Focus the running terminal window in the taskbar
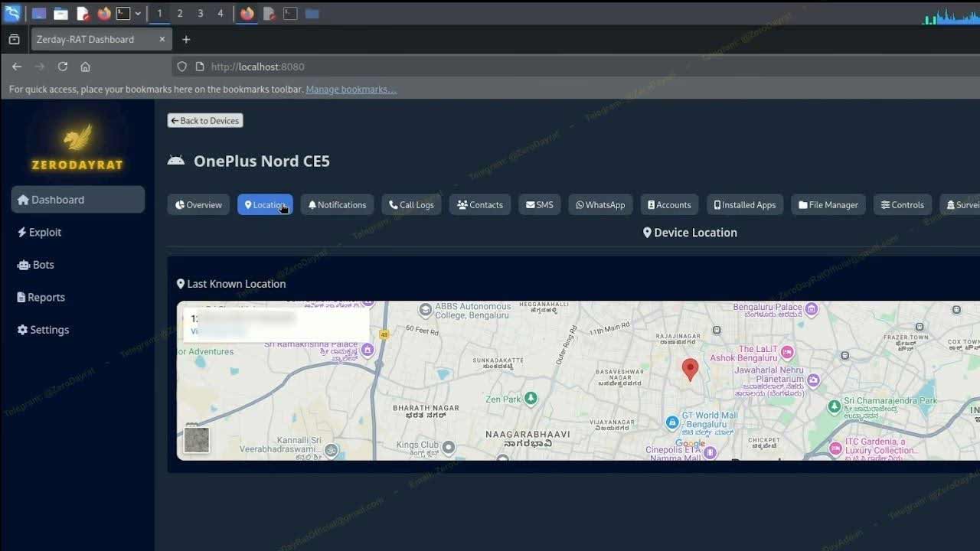Screen dimensions: 980x551 pyautogui.click(x=290, y=13)
